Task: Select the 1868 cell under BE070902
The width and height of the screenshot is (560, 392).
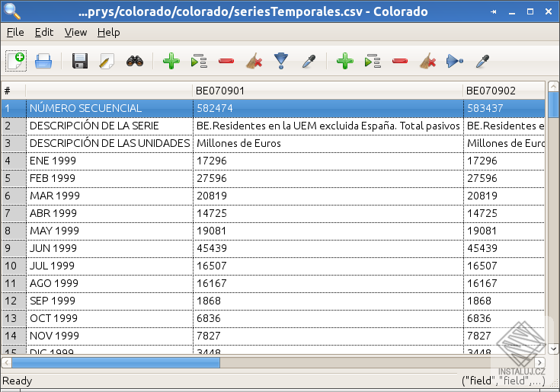Action: (x=504, y=301)
